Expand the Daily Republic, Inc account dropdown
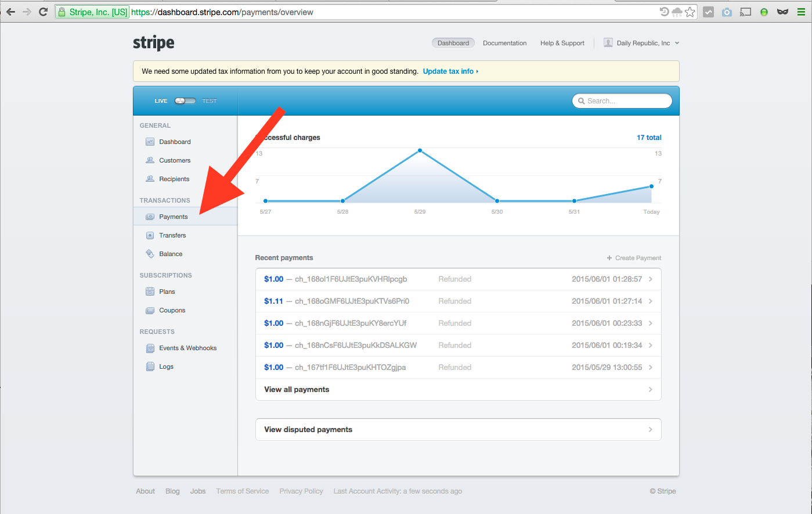The width and height of the screenshot is (812, 514). 641,43
